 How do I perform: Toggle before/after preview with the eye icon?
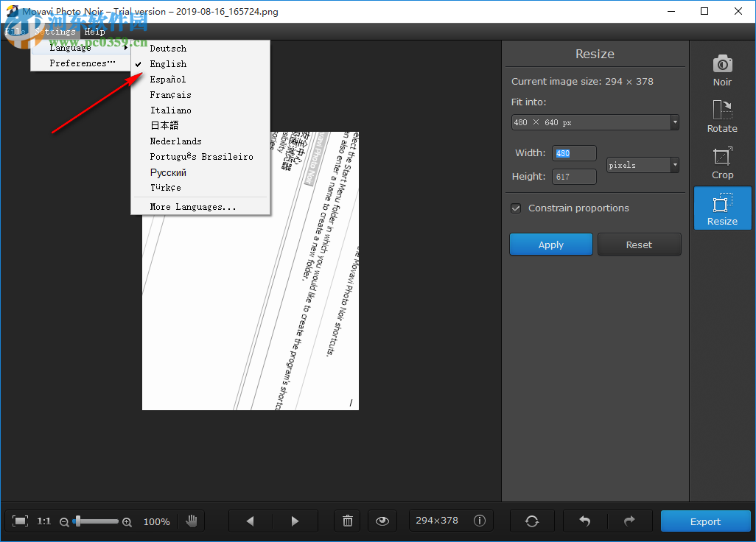pos(382,521)
